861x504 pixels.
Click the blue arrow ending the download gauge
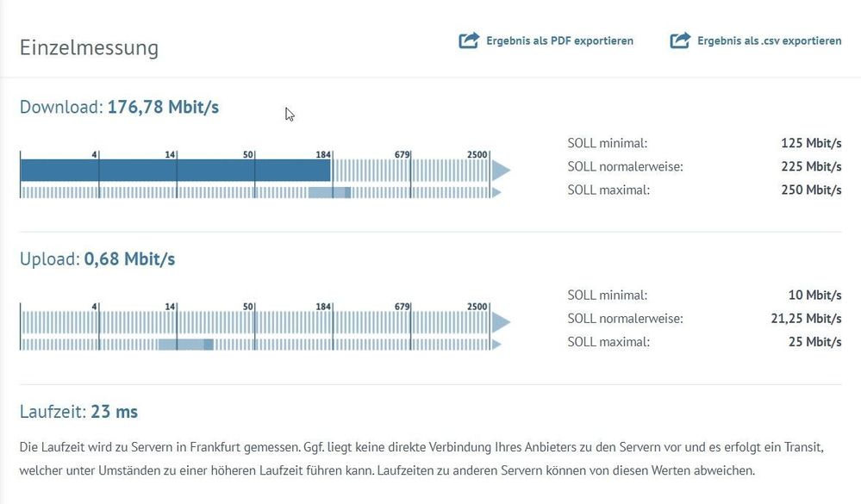point(501,171)
